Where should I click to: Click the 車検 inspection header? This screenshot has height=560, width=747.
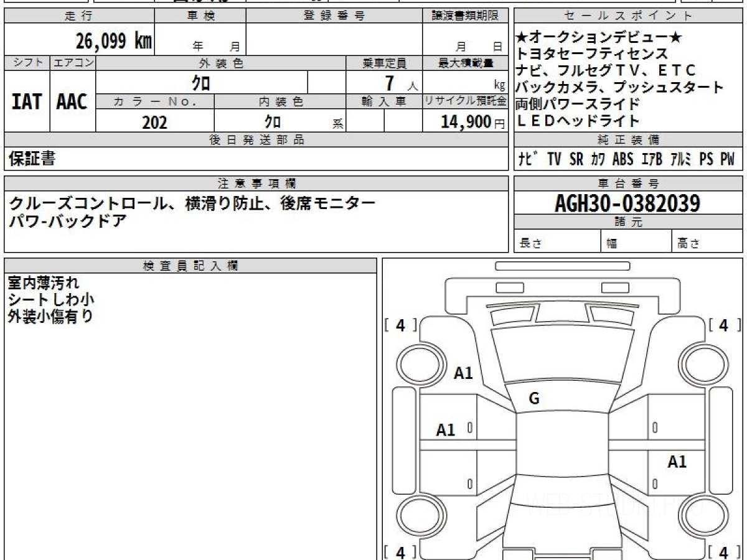(x=200, y=16)
